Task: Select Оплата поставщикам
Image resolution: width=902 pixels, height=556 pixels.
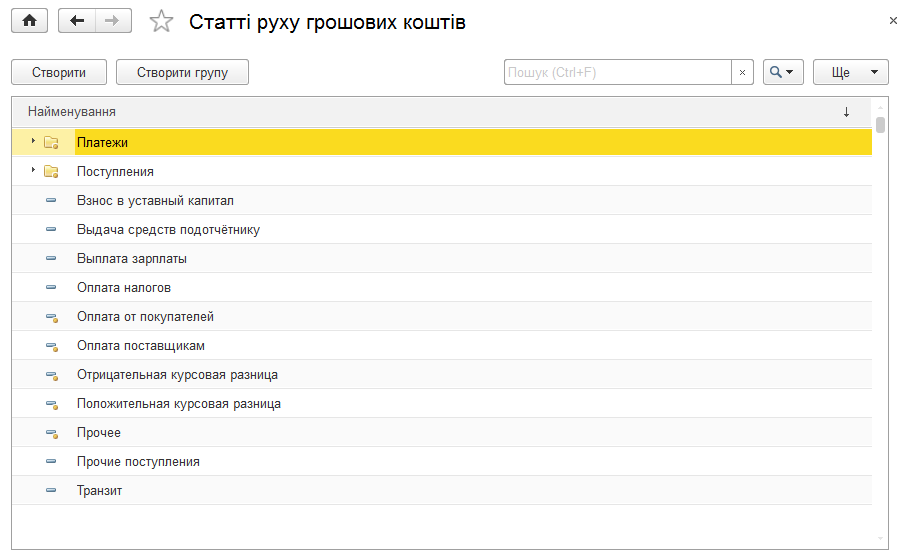Action: [x=442, y=346]
